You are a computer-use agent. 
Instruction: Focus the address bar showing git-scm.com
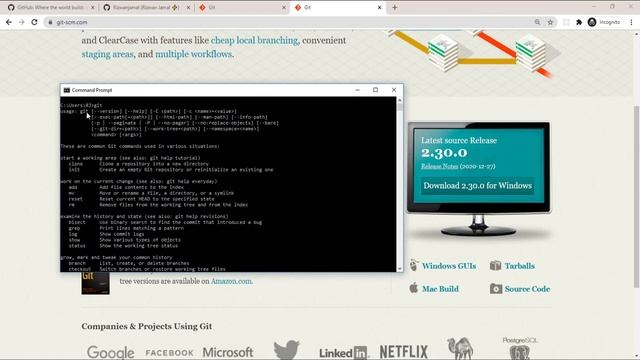point(286,22)
